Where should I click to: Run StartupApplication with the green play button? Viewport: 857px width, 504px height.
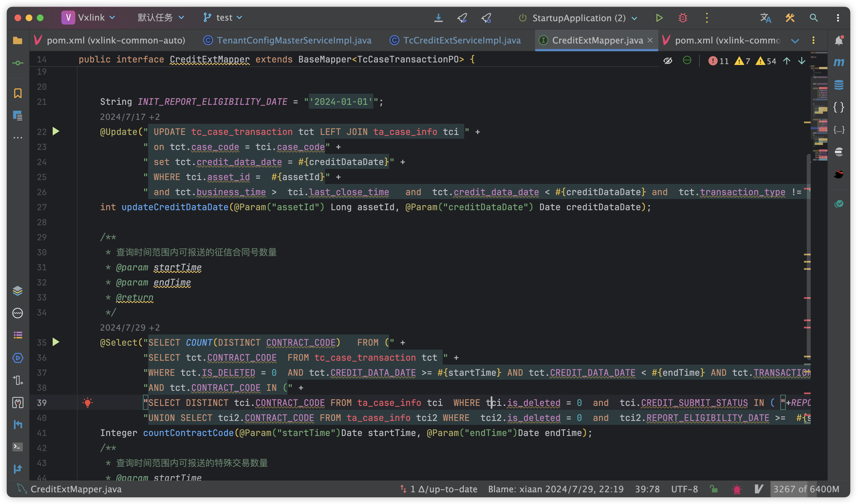tap(659, 18)
